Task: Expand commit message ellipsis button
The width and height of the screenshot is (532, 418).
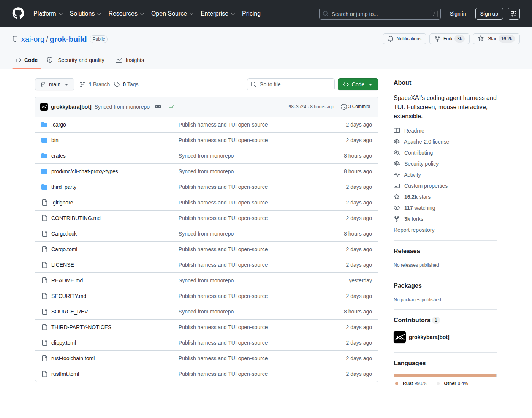Action: (x=158, y=107)
